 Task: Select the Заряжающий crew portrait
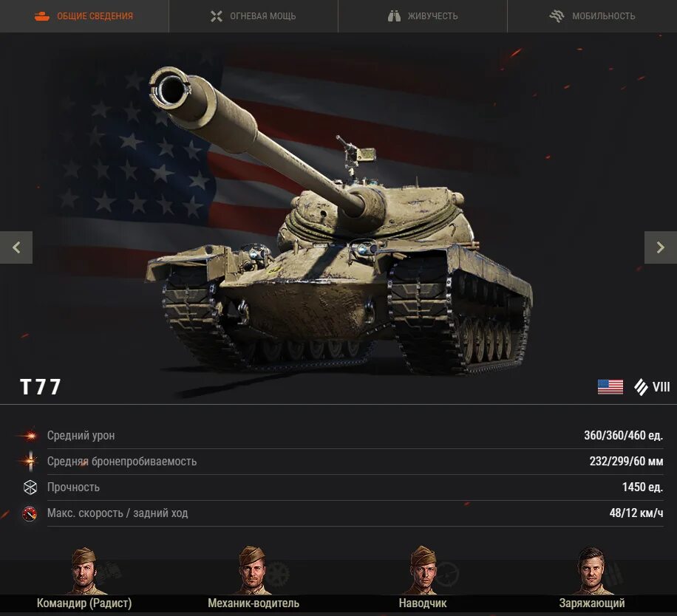point(592,570)
